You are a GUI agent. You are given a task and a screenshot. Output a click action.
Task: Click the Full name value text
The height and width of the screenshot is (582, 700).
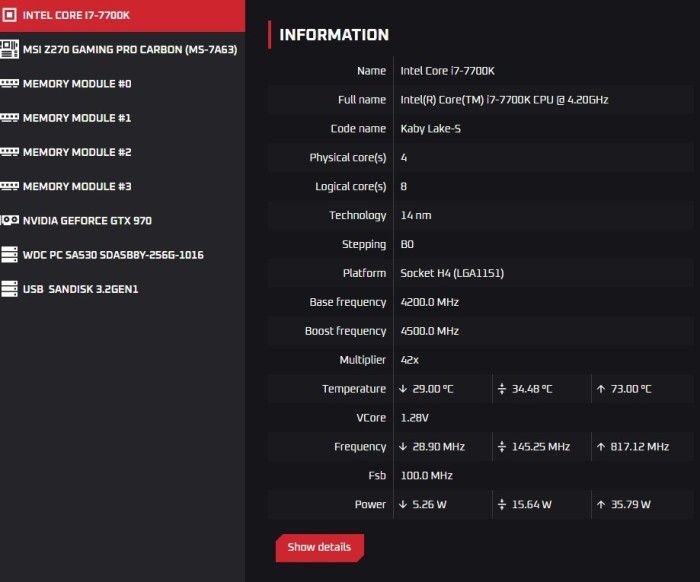504,100
